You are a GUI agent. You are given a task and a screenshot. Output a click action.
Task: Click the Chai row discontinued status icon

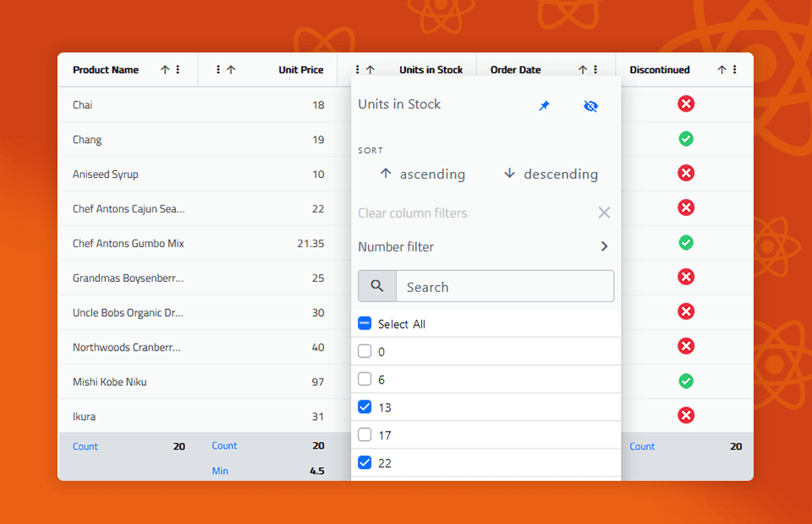[x=686, y=104]
